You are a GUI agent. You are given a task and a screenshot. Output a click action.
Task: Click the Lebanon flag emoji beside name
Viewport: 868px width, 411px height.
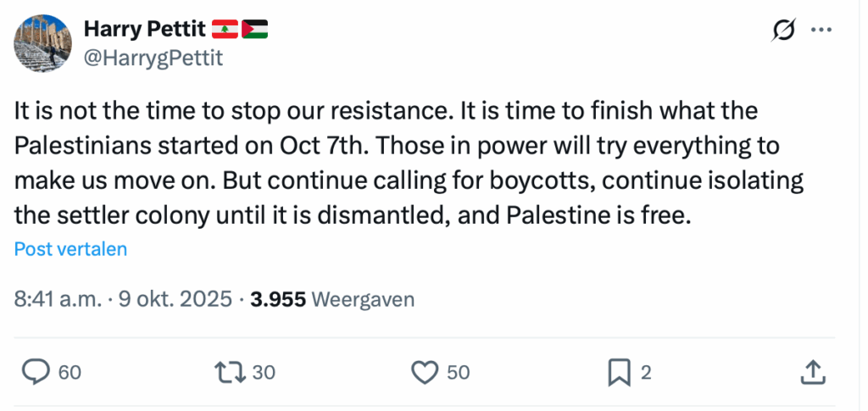(224, 30)
